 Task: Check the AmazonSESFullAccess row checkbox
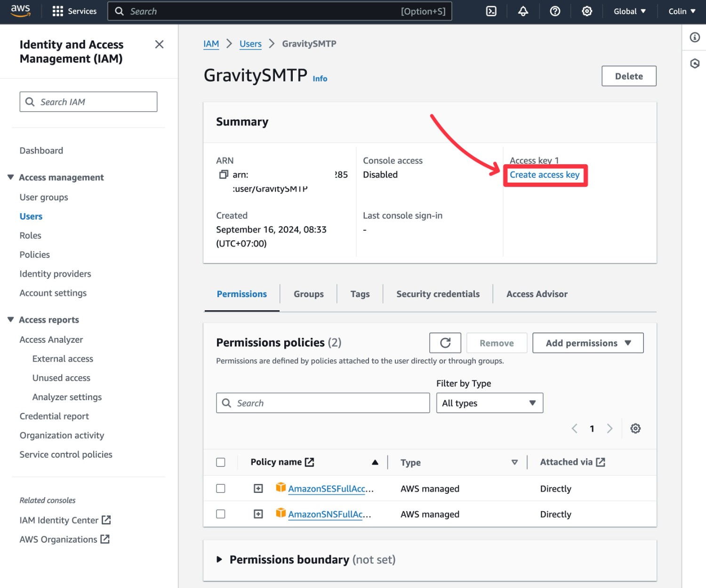[x=221, y=489]
